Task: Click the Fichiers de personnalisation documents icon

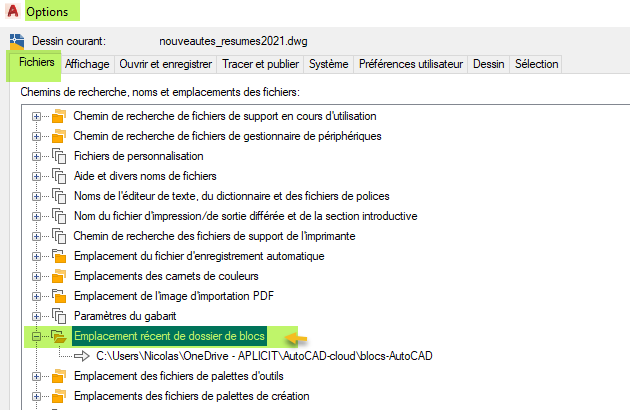Action: pyautogui.click(x=58, y=156)
